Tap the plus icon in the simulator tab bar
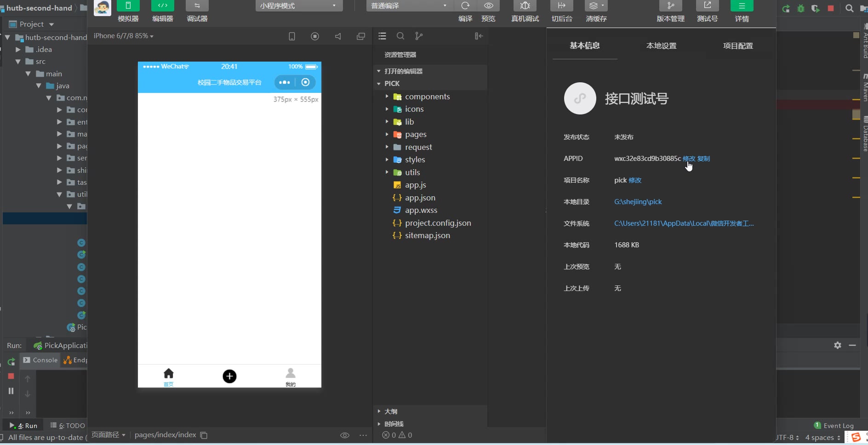This screenshot has height=445, width=868. point(229,377)
